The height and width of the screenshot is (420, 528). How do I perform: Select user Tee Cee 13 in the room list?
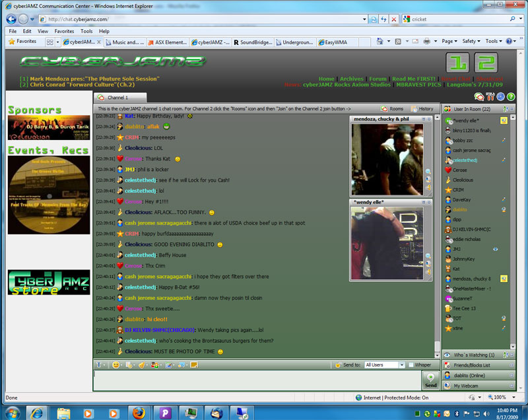pos(464,308)
